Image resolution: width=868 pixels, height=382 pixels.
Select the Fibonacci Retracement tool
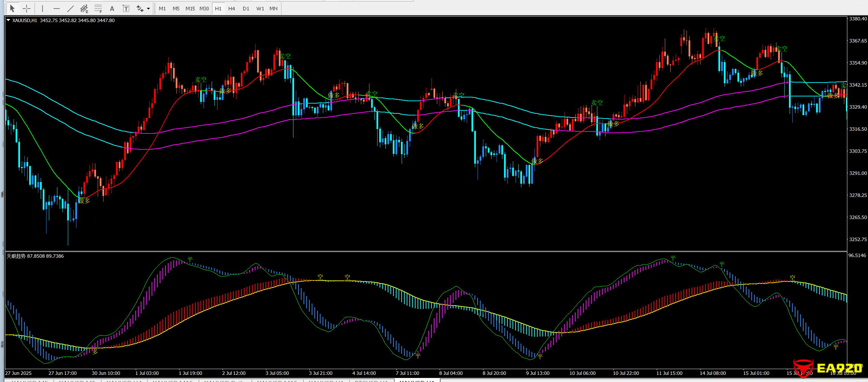[98, 8]
